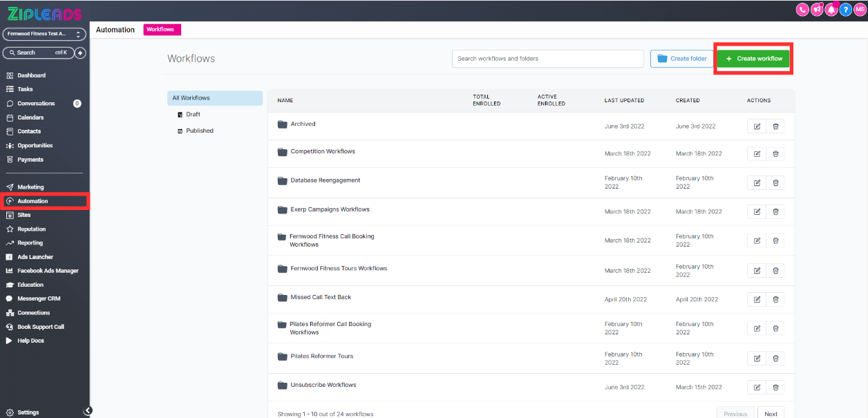The height and width of the screenshot is (418, 868).
Task: Click Book Support Call in sidebar
Action: tap(41, 327)
